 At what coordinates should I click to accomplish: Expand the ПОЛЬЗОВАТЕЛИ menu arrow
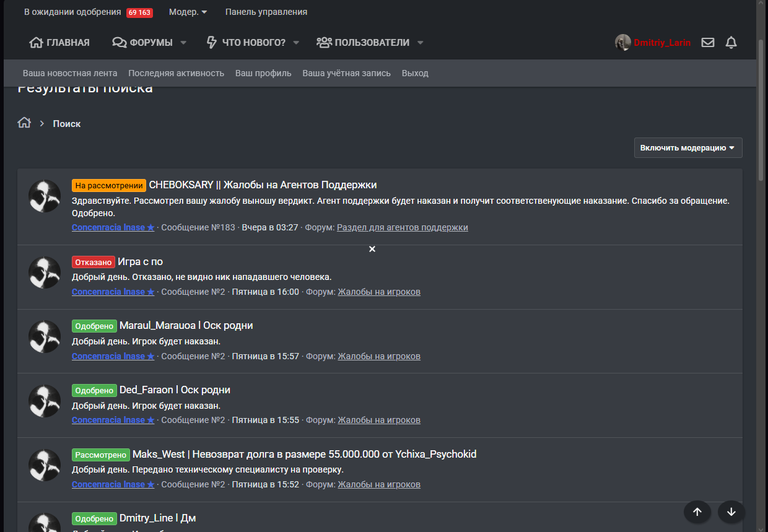421,43
